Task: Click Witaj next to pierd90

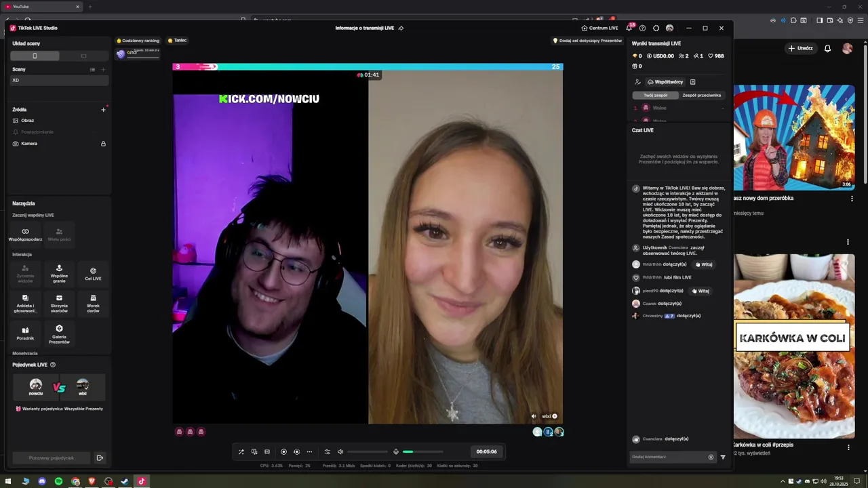Action: click(x=701, y=291)
